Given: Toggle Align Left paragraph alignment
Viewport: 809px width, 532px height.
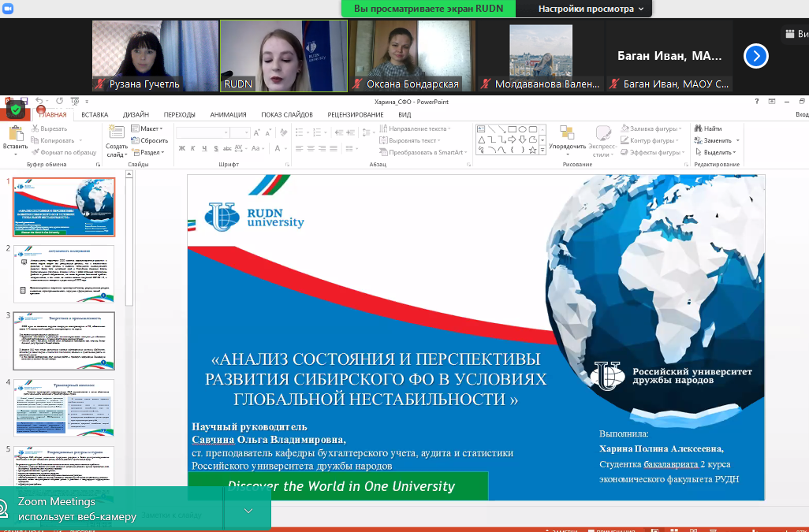Looking at the screenshot, I should [300, 148].
